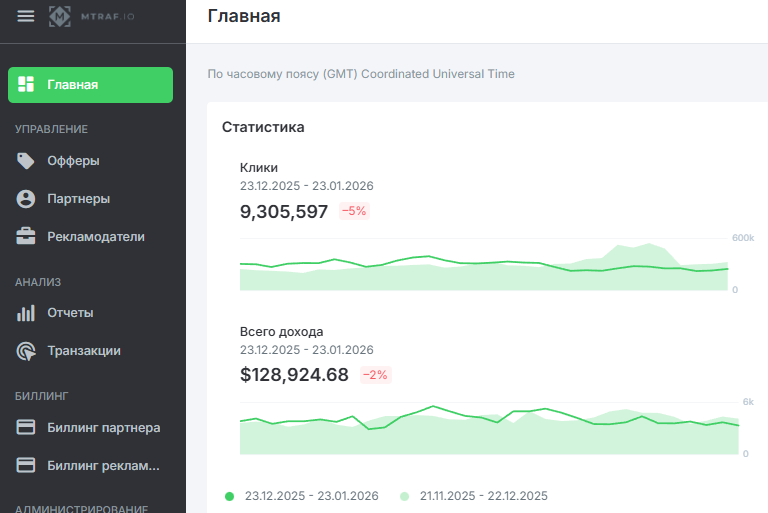This screenshot has width=768, height=513.
Task: Open the hamburger menu icon
Action: coord(26,16)
